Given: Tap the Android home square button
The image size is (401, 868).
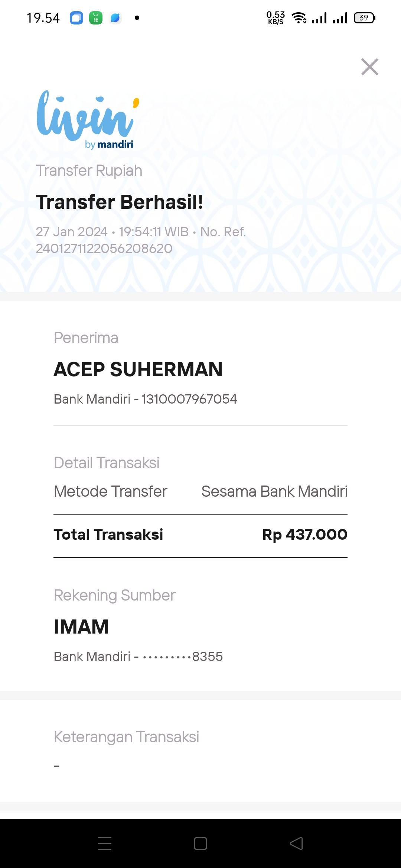Looking at the screenshot, I should 200,843.
